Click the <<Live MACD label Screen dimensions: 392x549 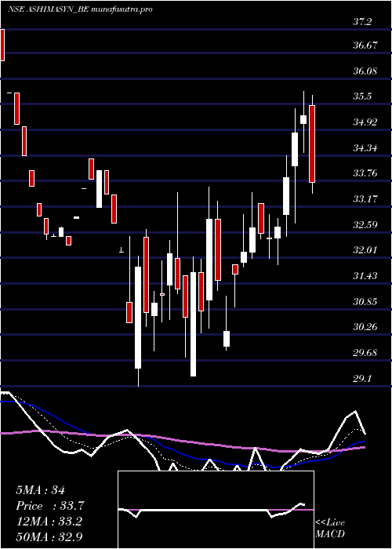pyautogui.click(x=330, y=529)
